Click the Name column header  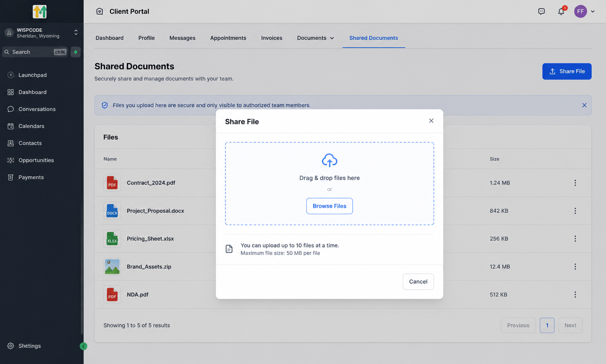coord(110,159)
